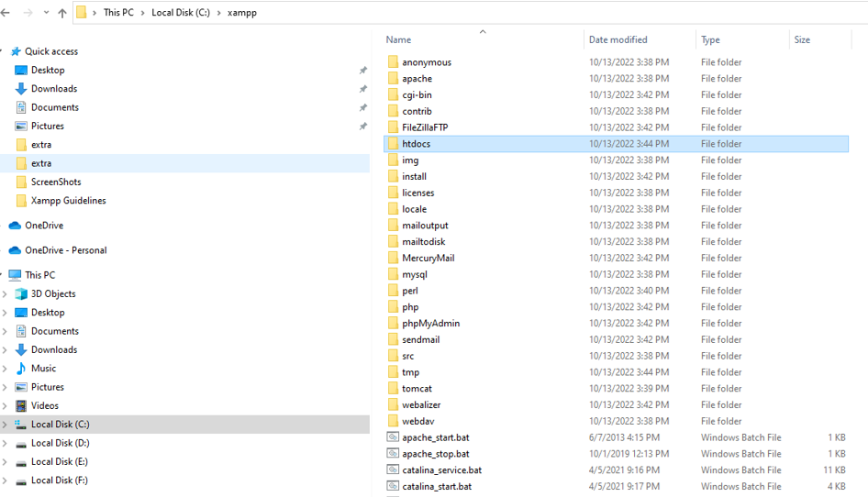Click the pin icon next to Documents

pos(363,107)
